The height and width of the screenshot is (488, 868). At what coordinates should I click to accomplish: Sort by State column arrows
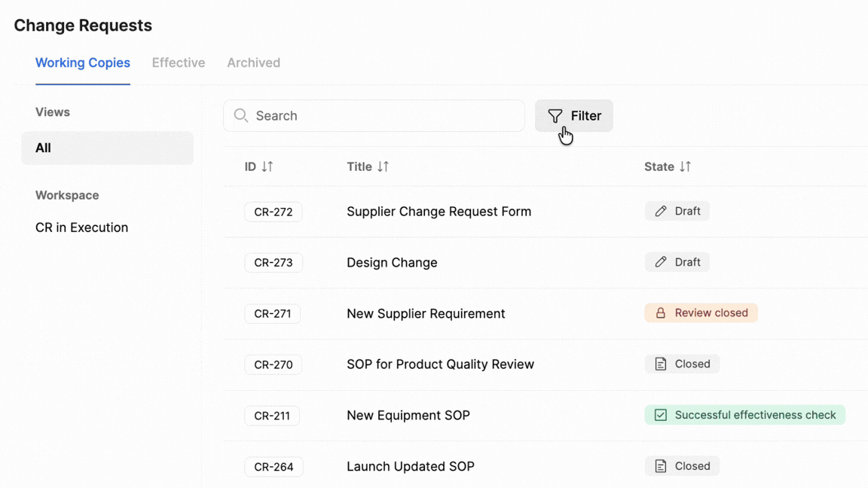click(686, 166)
